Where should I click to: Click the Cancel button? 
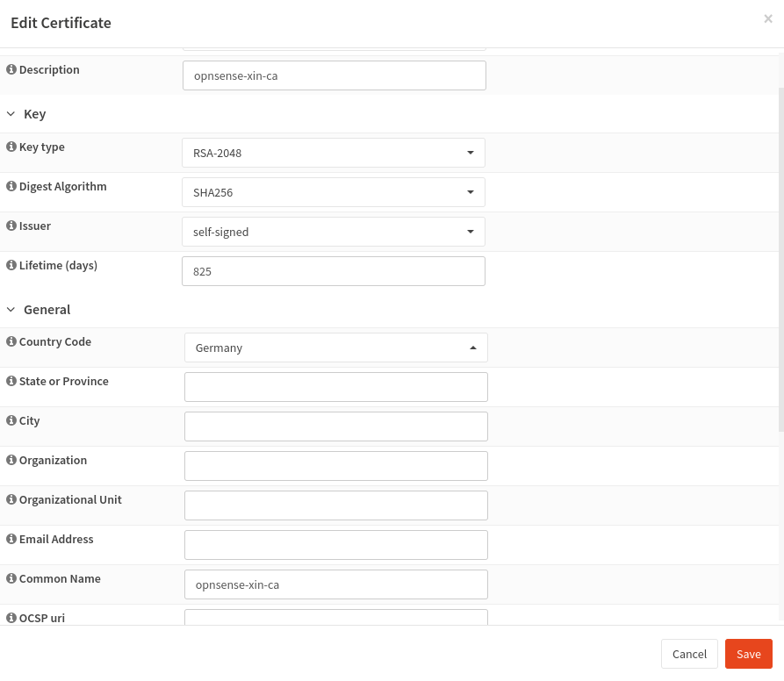pyautogui.click(x=689, y=654)
